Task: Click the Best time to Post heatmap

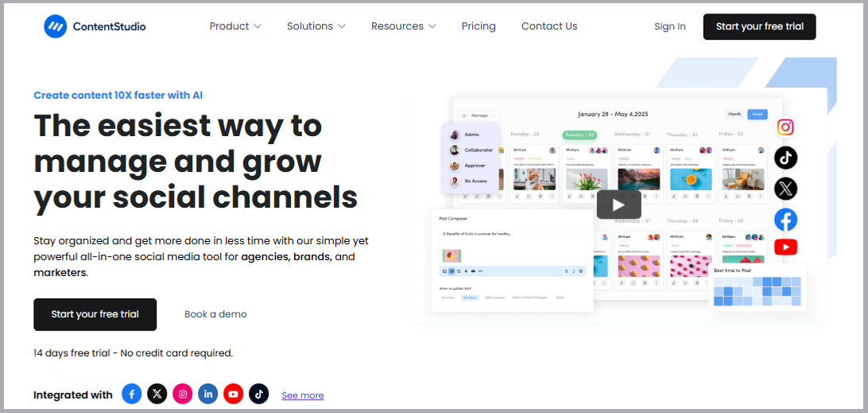Action: [x=758, y=291]
